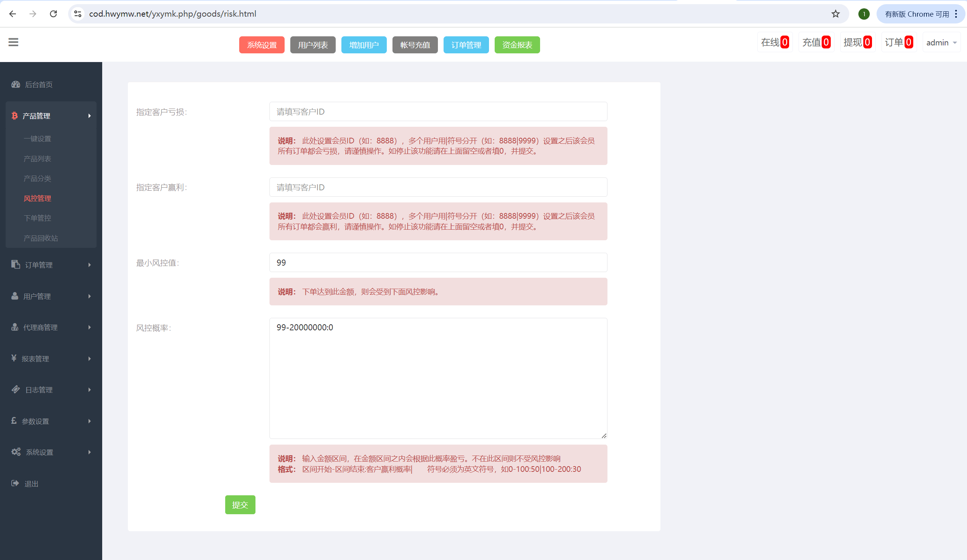967x560 pixels.
Task: Click the 用户列表 top button
Action: tap(313, 45)
